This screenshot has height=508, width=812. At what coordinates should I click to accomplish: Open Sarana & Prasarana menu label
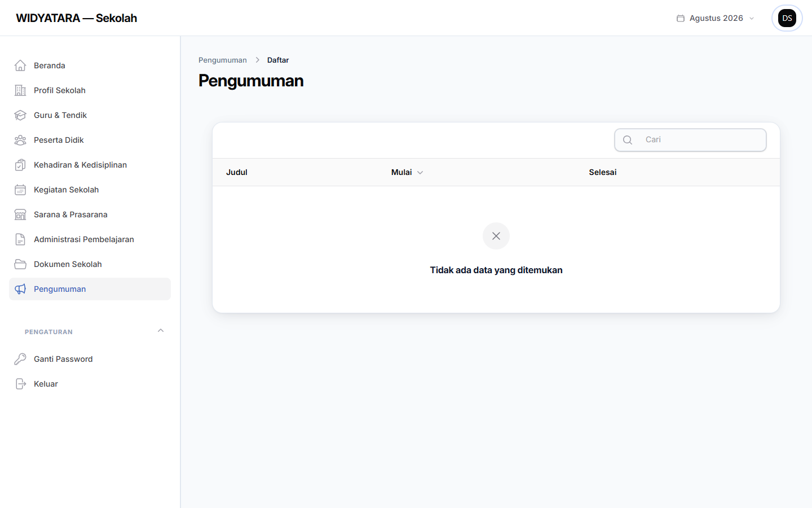pos(70,214)
